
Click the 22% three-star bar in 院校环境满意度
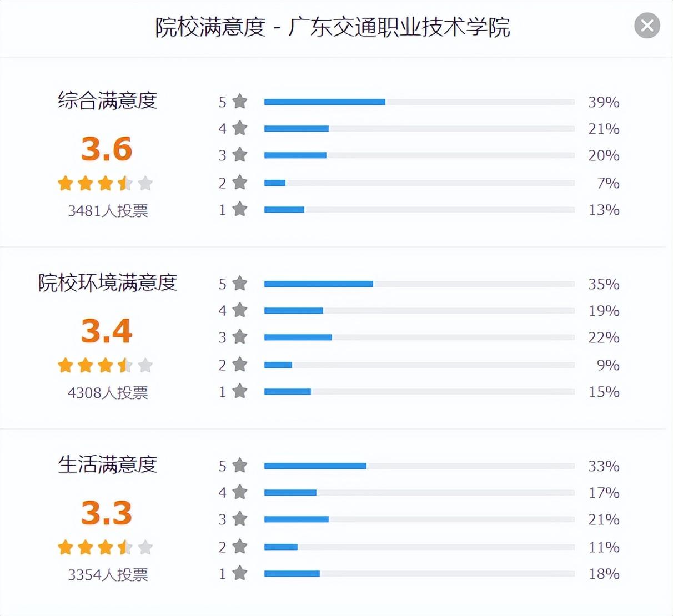(298, 337)
